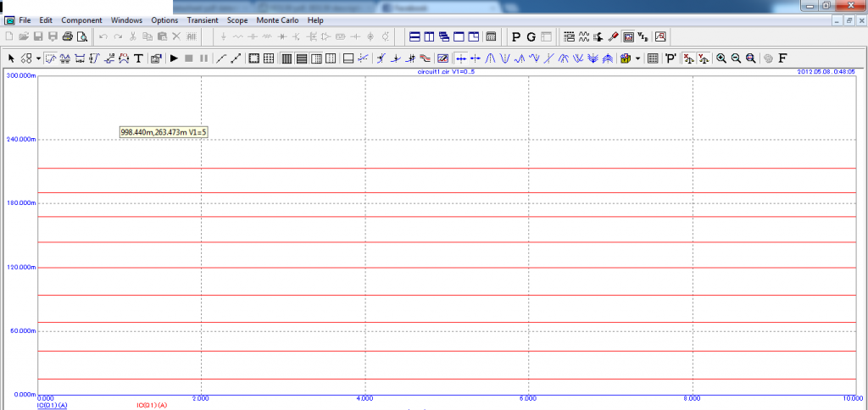This screenshot has height=410, width=868.
Task: Click the Text mode T icon
Action: coord(139,58)
